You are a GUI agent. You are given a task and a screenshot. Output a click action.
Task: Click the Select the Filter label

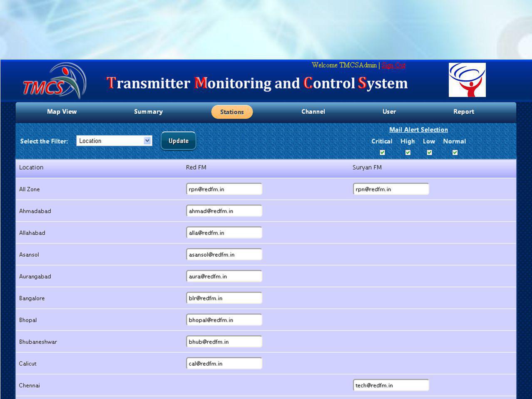click(x=44, y=141)
